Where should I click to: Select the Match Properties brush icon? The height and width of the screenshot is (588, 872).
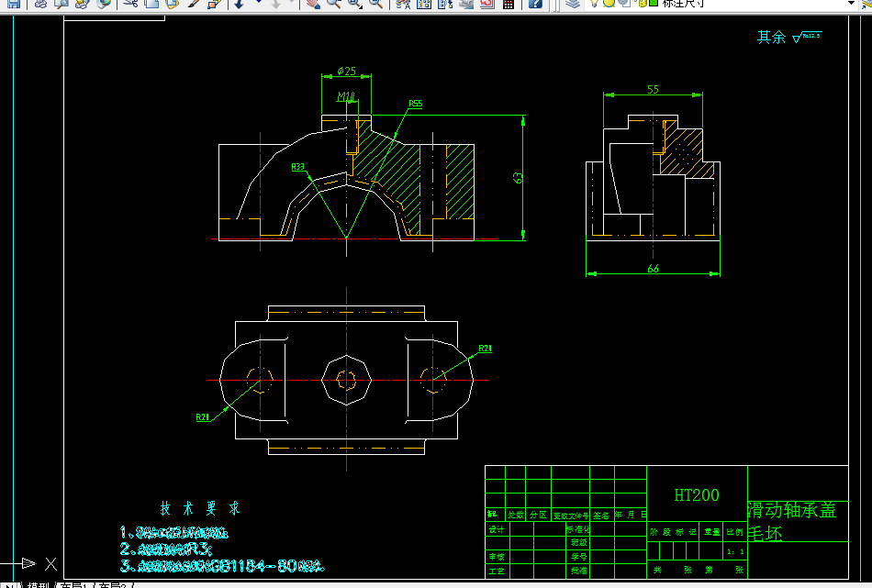(x=194, y=4)
